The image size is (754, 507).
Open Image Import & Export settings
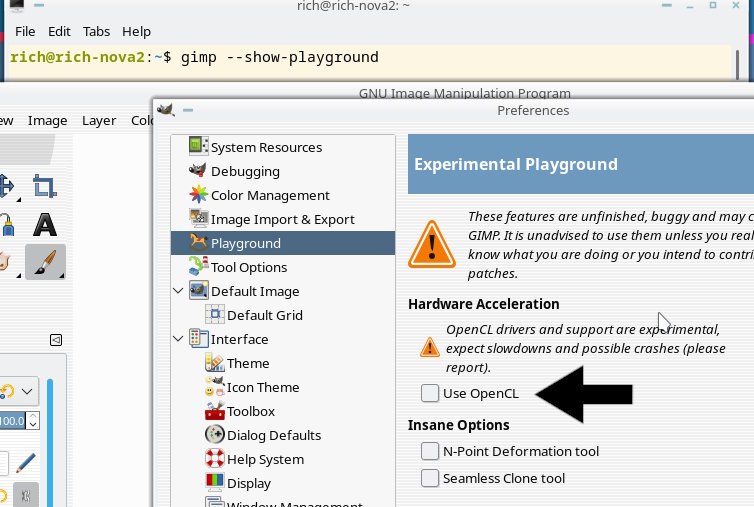coord(282,219)
